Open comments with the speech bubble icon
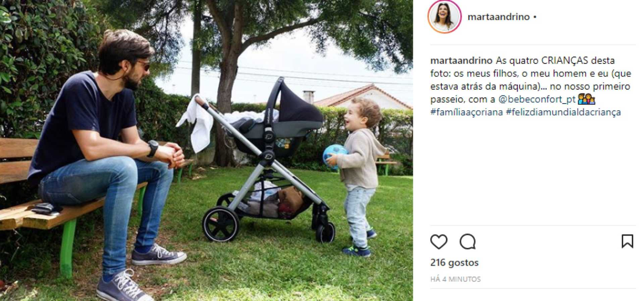 468,242
